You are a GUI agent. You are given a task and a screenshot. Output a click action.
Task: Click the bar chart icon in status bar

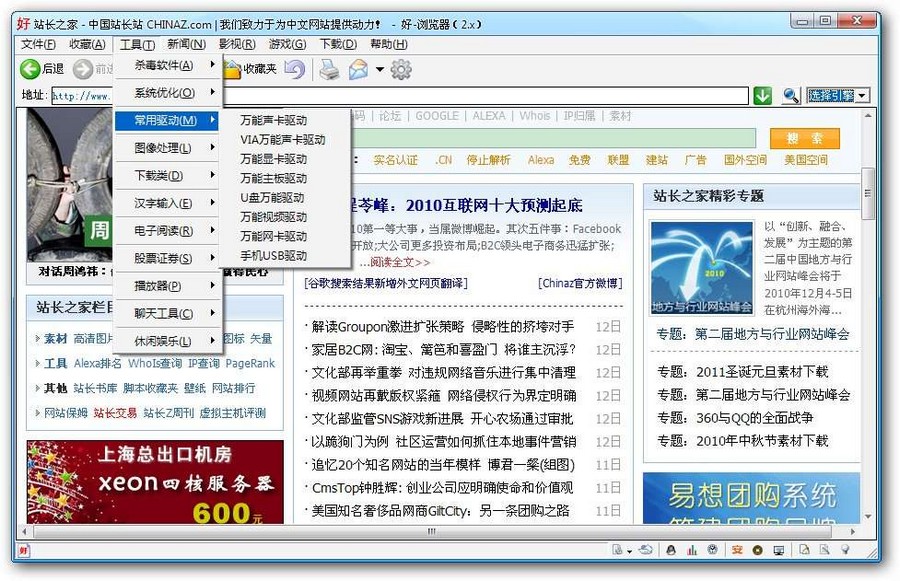(x=692, y=550)
